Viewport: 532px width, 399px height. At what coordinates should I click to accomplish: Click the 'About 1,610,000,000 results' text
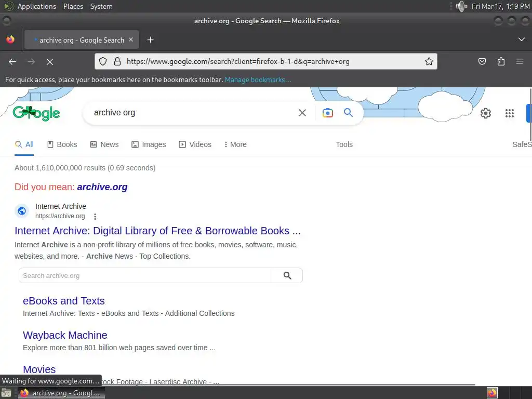click(85, 168)
